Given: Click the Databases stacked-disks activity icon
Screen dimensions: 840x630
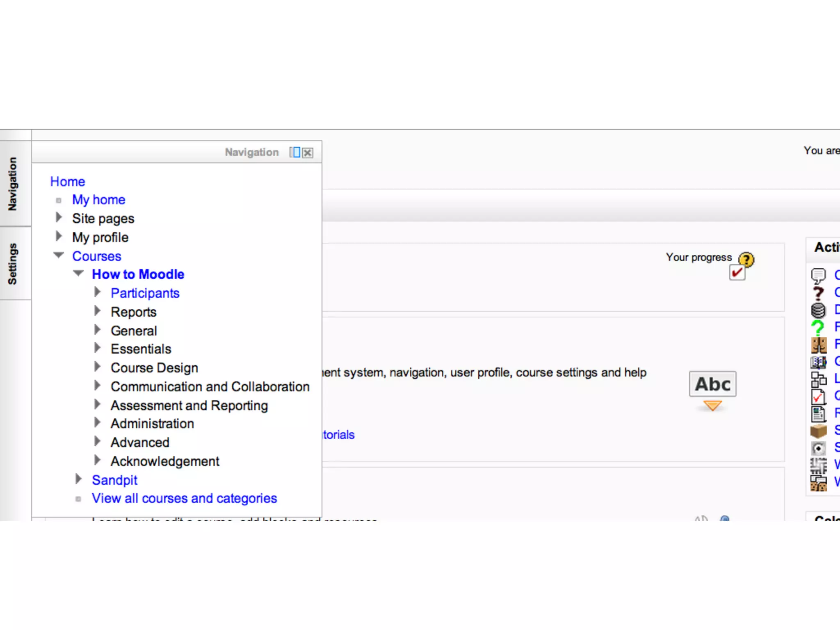Looking at the screenshot, I should pyautogui.click(x=818, y=310).
